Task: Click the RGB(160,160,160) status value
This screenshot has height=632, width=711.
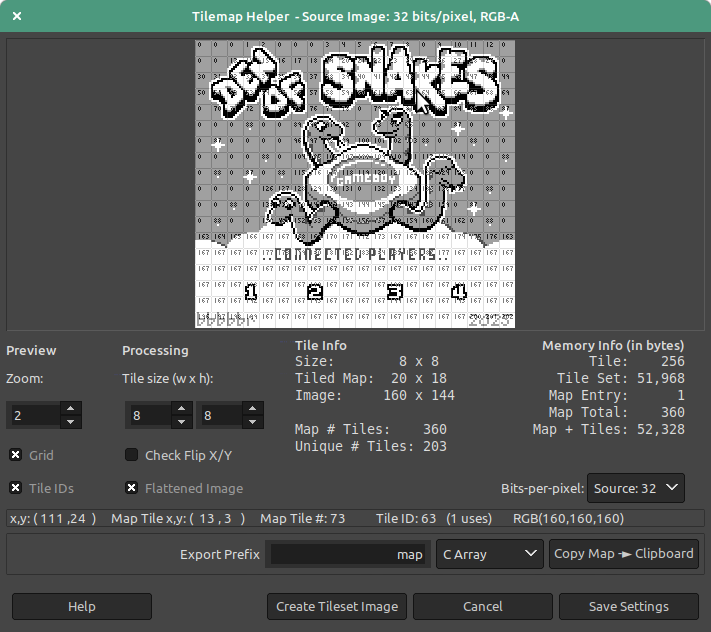Action: (568, 518)
